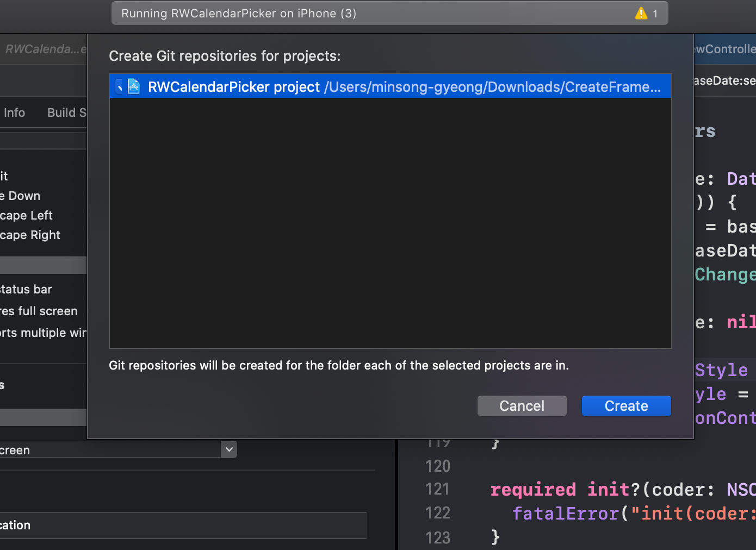Click the 'res full screen' option label
The width and height of the screenshot is (756, 550).
pos(39,311)
